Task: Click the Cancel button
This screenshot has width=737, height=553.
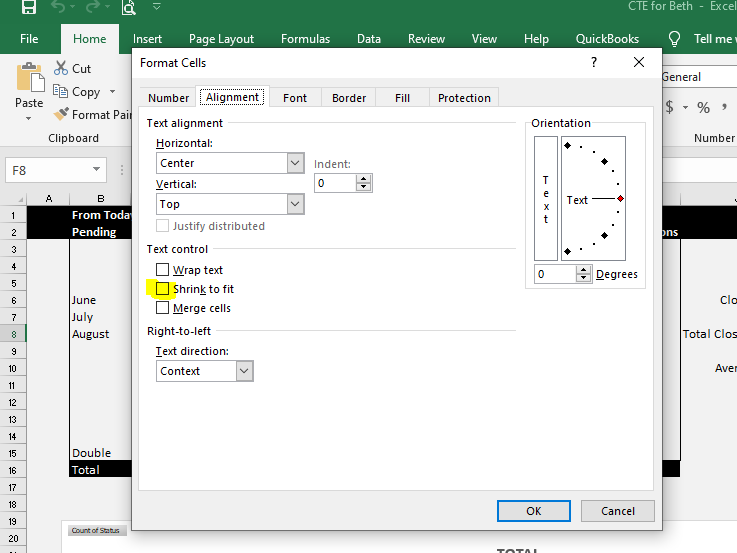Action: pos(618,511)
